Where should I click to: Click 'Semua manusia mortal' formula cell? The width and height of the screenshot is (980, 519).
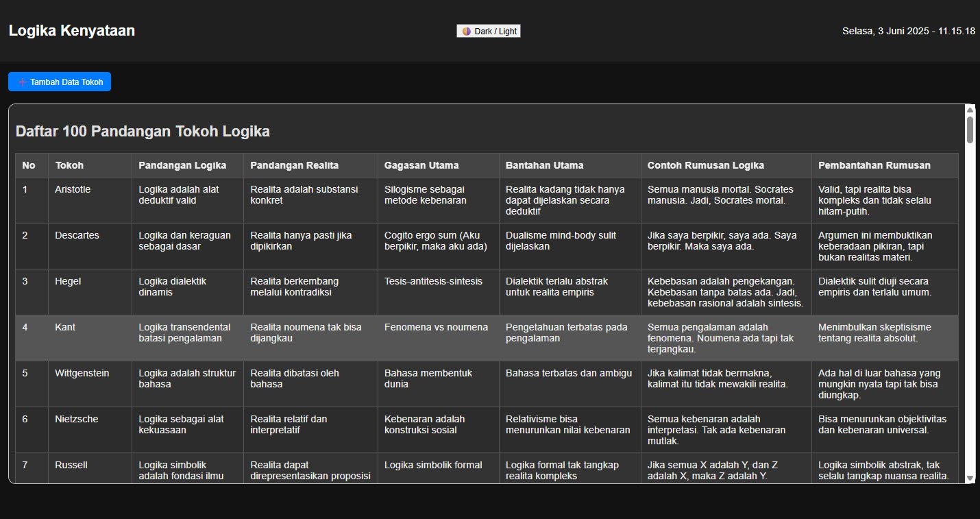pyautogui.click(x=726, y=200)
